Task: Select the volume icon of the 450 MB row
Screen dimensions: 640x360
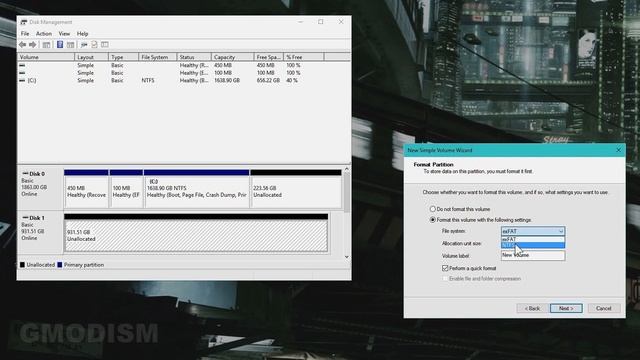Action: 22,65
